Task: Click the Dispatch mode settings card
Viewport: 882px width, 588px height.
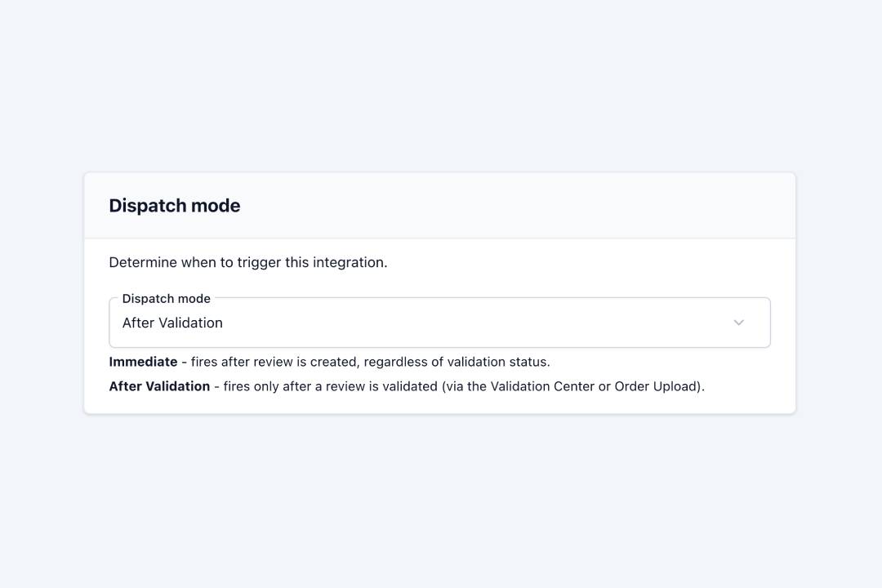Action: coord(440,292)
